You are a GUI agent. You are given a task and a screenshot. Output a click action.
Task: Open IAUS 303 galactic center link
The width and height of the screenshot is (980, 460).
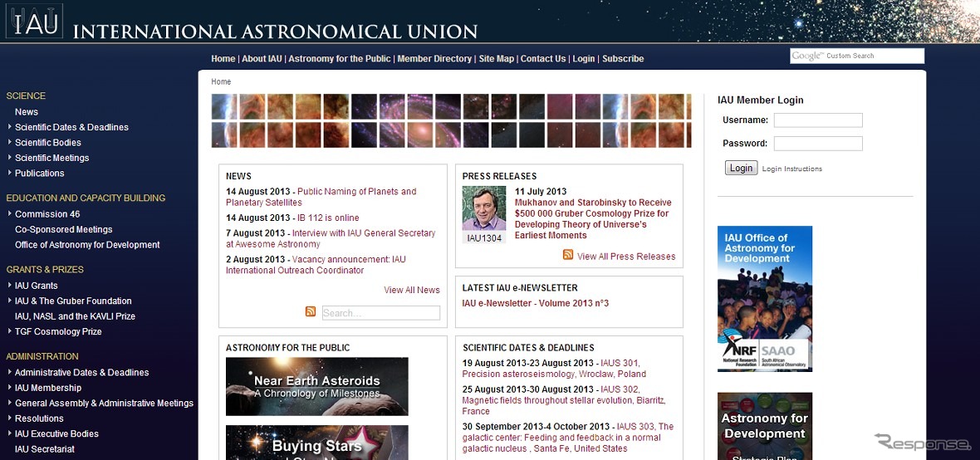point(567,438)
